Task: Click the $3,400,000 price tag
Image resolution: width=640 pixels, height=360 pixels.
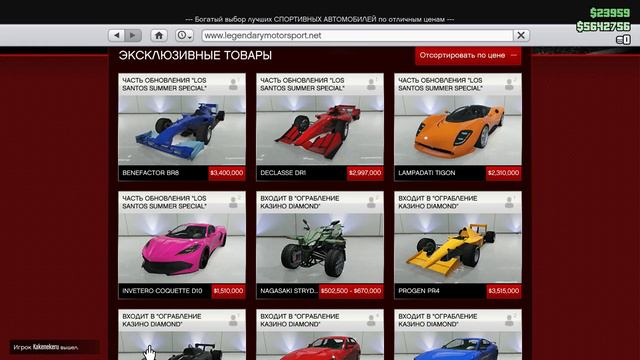Action: pos(227,173)
